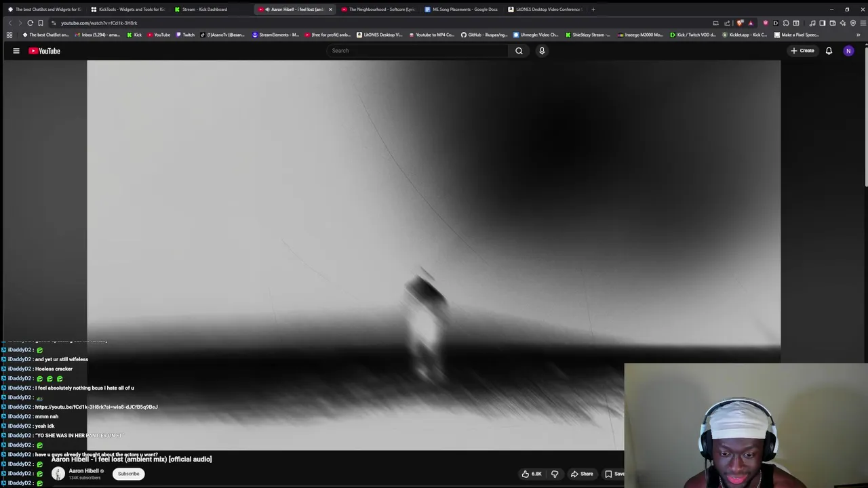This screenshot has width=868, height=488.
Task: Open the account avatar menu
Action: [848, 51]
